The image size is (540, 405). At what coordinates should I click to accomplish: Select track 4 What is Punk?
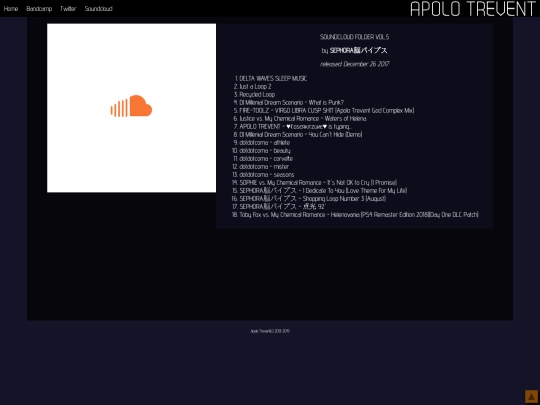pyautogui.click(x=292, y=103)
